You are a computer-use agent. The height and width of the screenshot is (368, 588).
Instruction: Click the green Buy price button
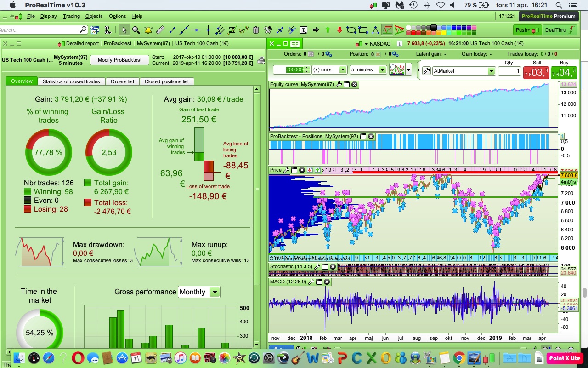pyautogui.click(x=563, y=73)
